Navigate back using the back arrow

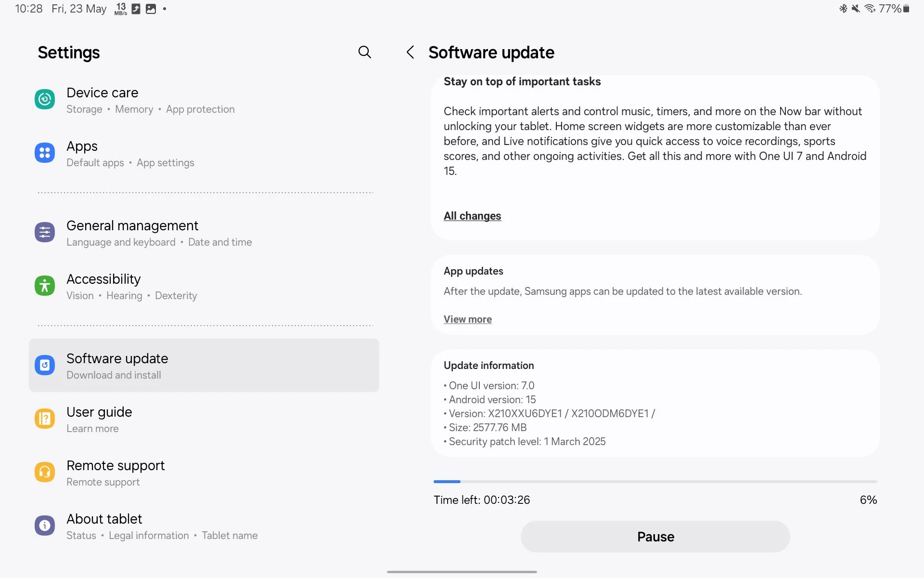[x=410, y=52]
